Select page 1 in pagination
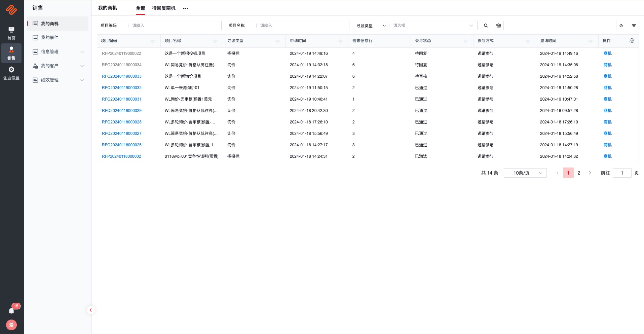Viewport: 644px width, 334px height. (568, 173)
